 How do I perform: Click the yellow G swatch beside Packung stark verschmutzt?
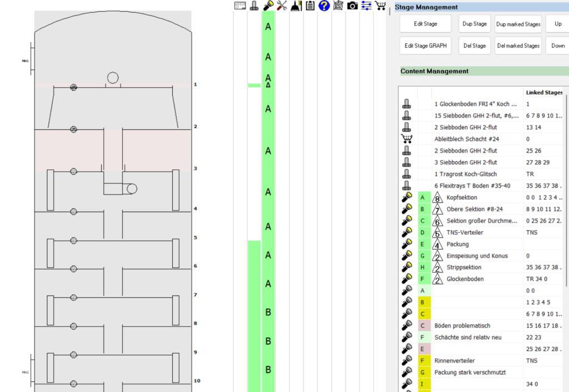pyautogui.click(x=424, y=372)
